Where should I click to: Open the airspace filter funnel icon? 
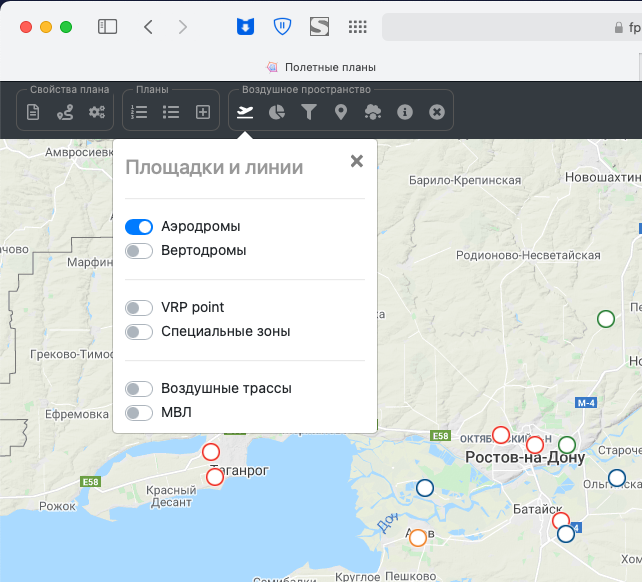pyautogui.click(x=309, y=112)
